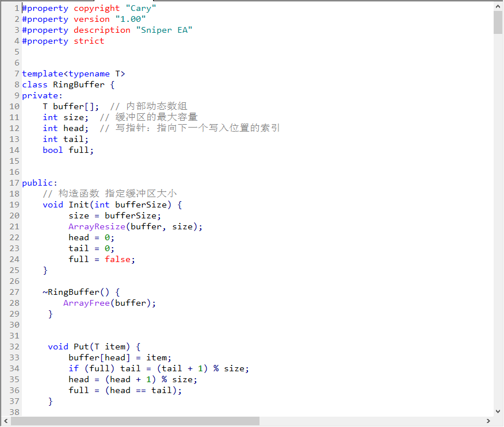
Task: Click "T buffer[];" declaration on line 10
Action: pyautogui.click(x=71, y=106)
